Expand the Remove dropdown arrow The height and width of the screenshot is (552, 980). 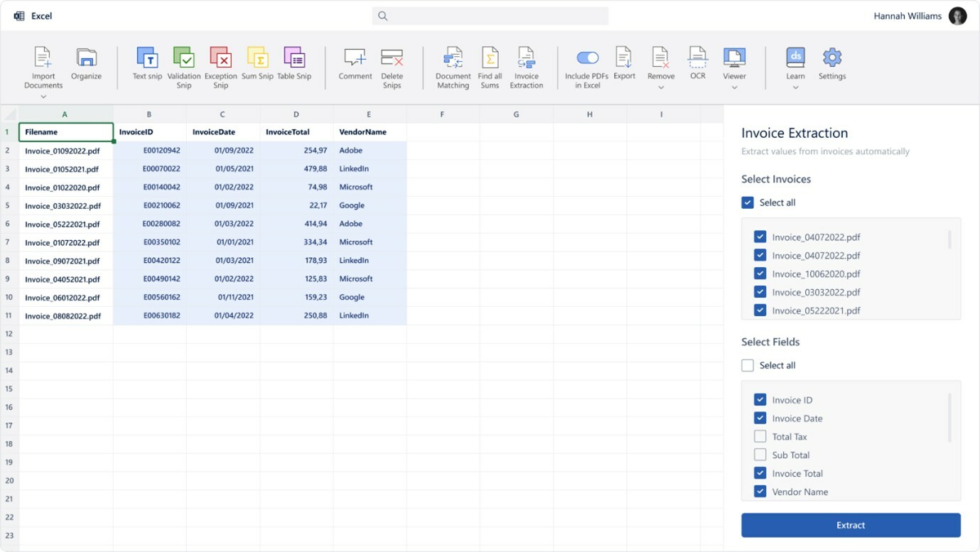coord(661,87)
